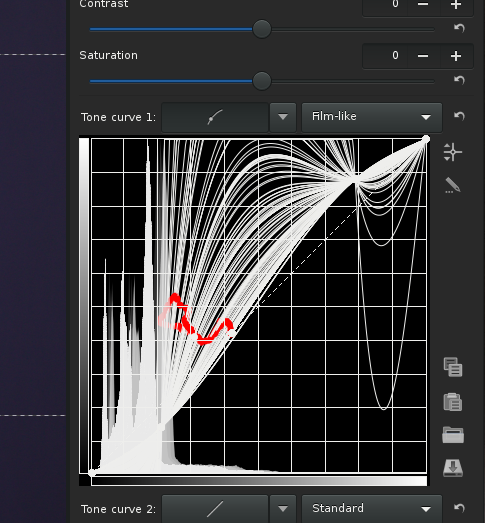
Task: Reset Tone curve 2 to default
Action: pos(459,508)
